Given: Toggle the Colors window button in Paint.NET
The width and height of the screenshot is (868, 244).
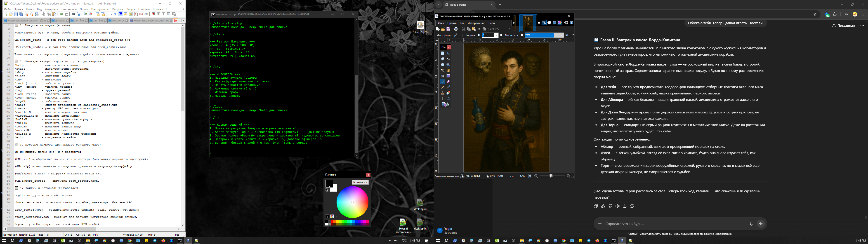Looking at the screenshot, I should [560, 23].
